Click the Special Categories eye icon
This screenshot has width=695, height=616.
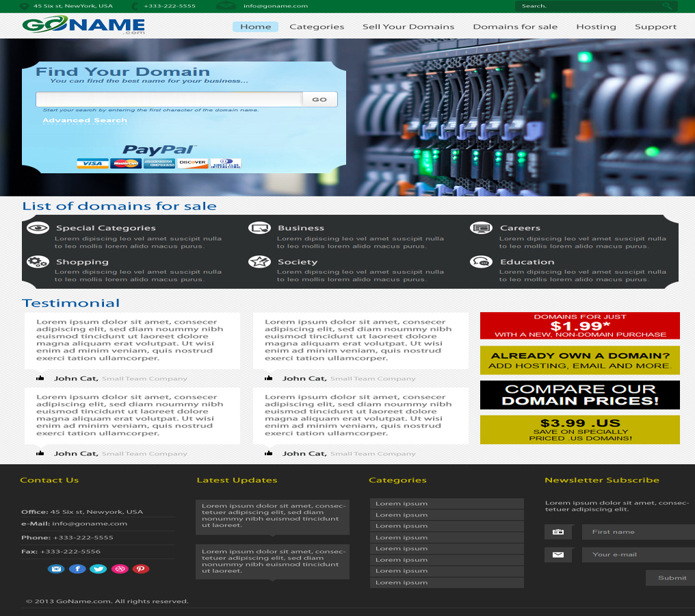tap(37, 227)
